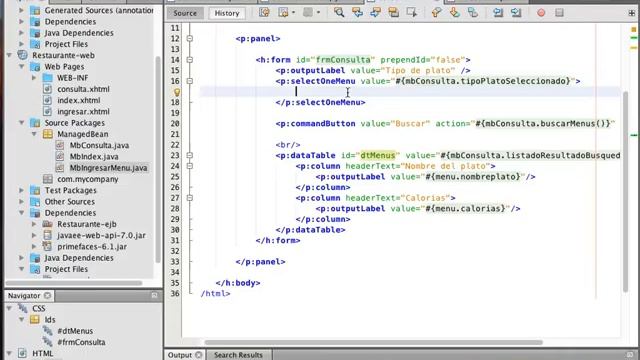
Task: Click editor split icon at toolbar far right
Action: (632, 13)
